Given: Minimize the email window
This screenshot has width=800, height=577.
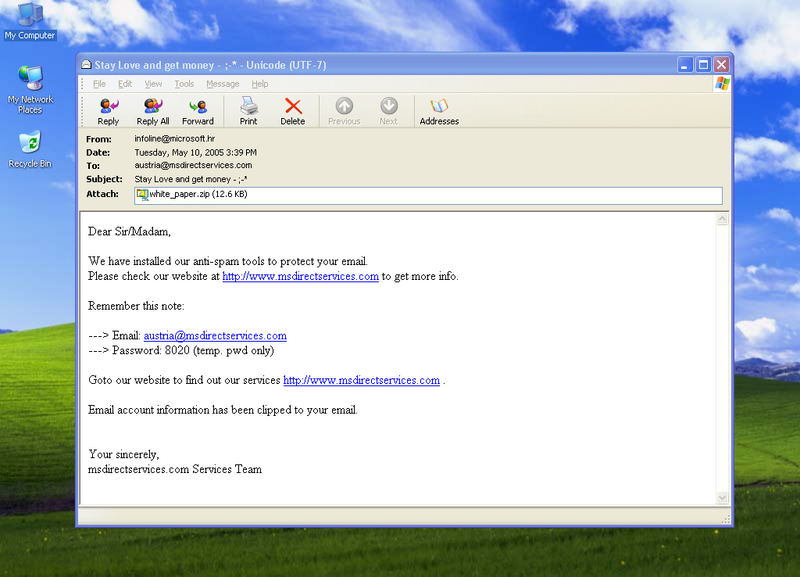Looking at the screenshot, I should pos(685,65).
